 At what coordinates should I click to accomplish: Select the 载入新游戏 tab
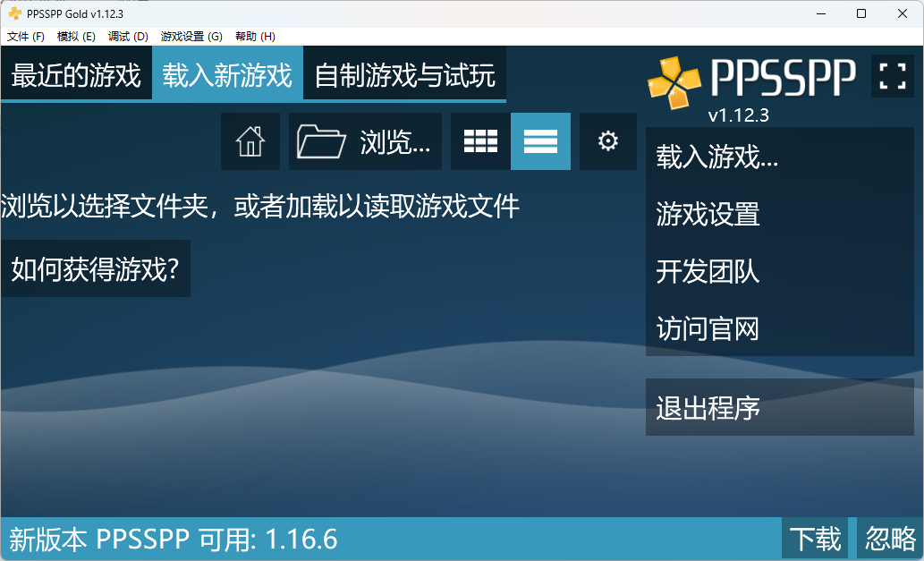pyautogui.click(x=227, y=75)
